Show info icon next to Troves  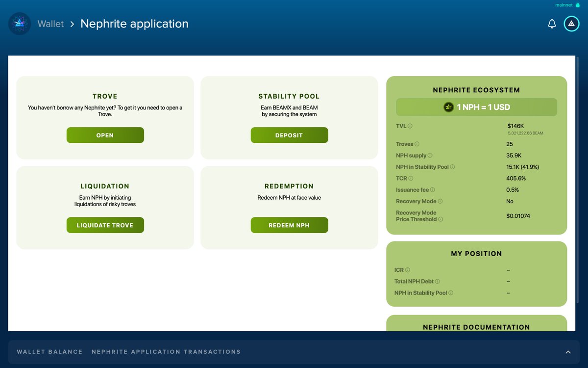417,144
